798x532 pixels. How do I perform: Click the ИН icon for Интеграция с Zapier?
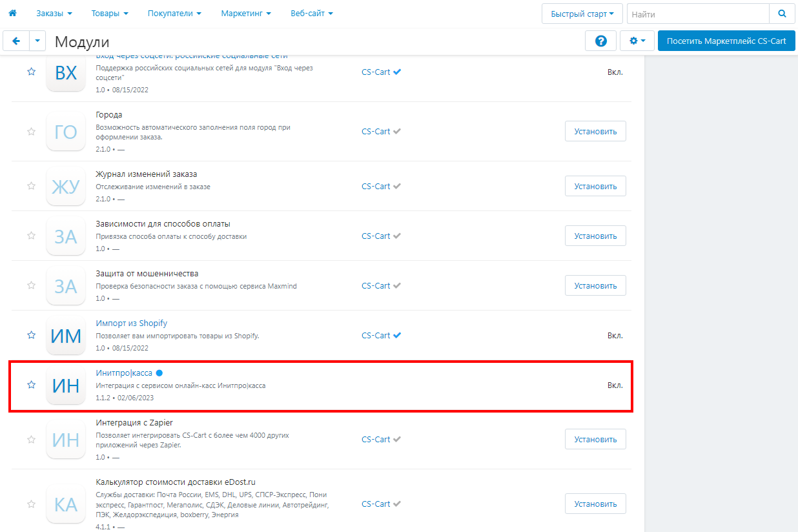pyautogui.click(x=66, y=440)
